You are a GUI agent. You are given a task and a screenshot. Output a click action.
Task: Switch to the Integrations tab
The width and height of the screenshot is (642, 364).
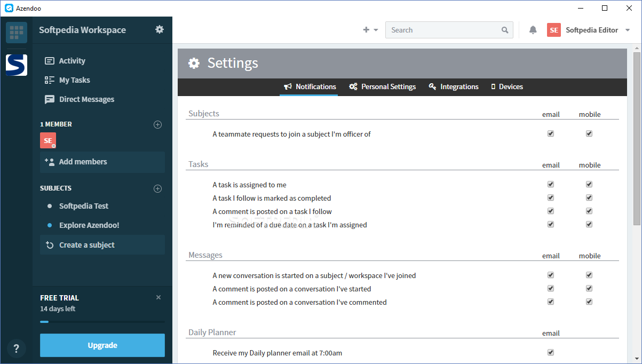454,86
